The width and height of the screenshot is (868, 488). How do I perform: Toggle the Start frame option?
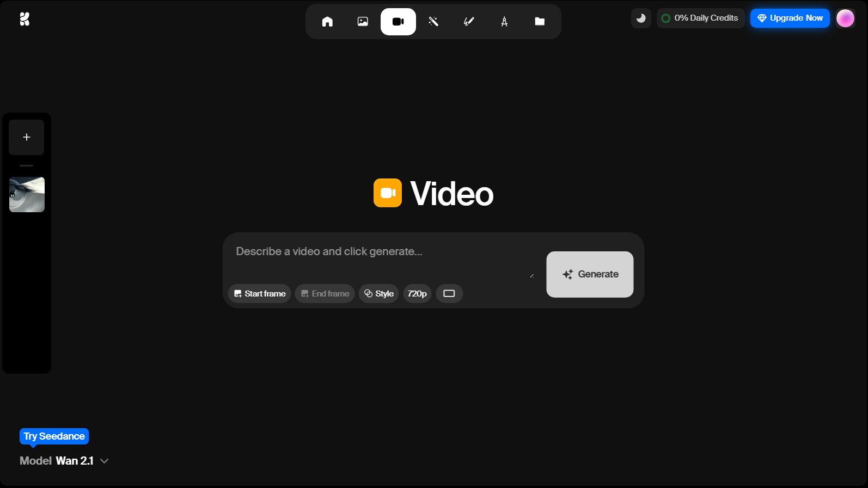[x=259, y=294]
